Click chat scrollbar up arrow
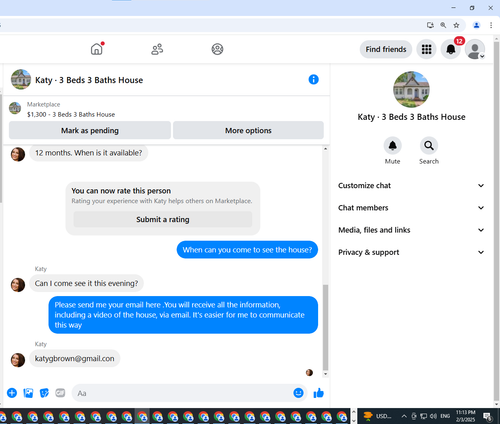500x424 pixels. point(326,149)
